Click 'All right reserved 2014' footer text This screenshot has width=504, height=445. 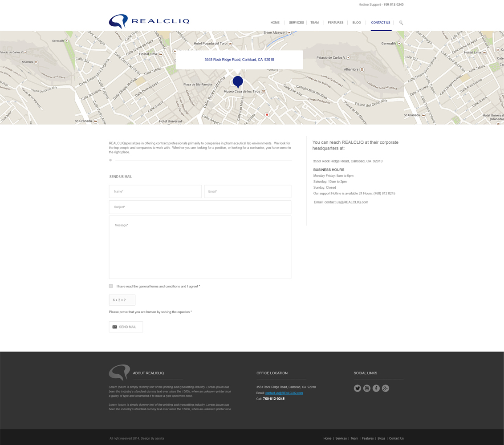(124, 438)
